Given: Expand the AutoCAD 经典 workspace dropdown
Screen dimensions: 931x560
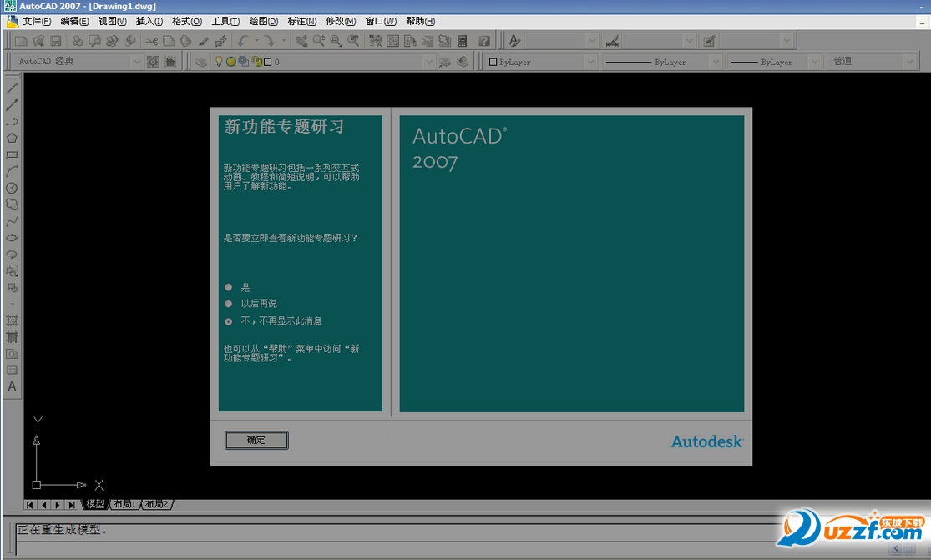Looking at the screenshot, I should click(137, 62).
